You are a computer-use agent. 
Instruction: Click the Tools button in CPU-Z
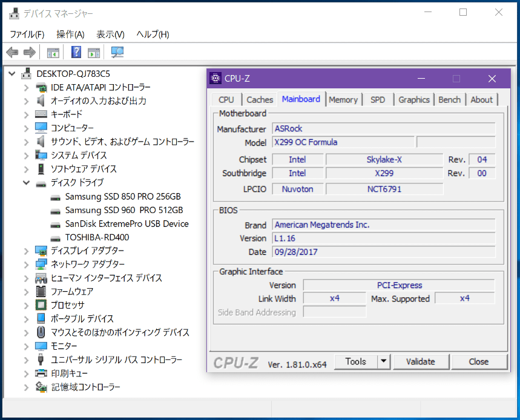(356, 361)
